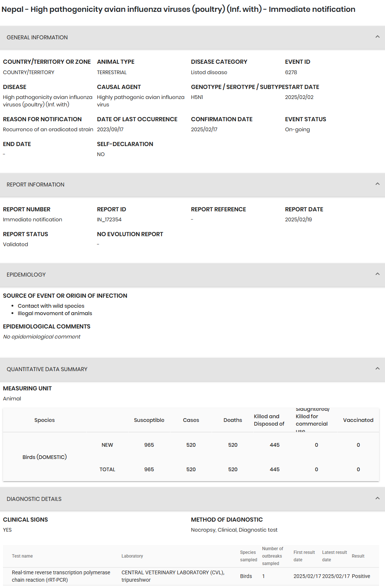Collapse General Information section chevron
The image size is (385, 588).
[x=377, y=37]
